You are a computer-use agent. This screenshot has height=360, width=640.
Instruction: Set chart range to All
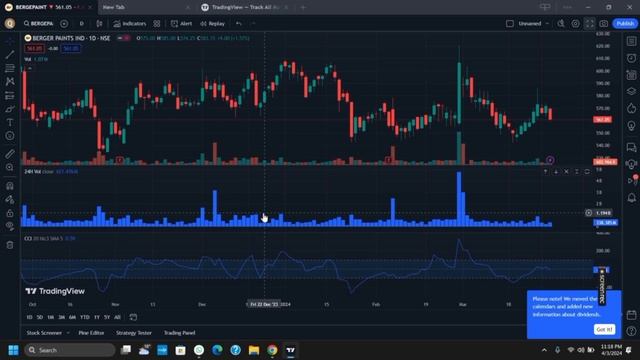118,317
